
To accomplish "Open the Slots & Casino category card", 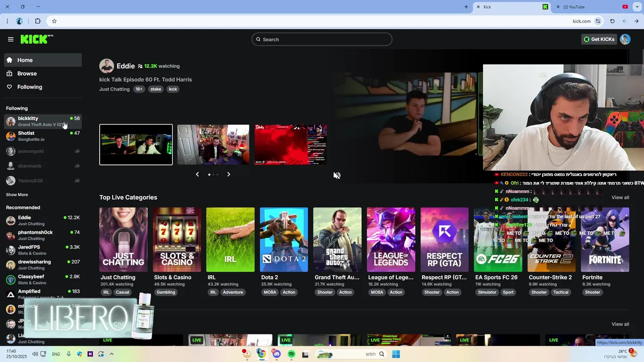I will point(177,240).
